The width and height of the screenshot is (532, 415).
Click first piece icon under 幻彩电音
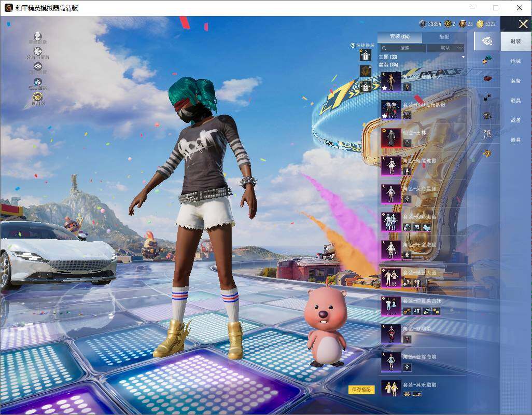tap(407, 227)
